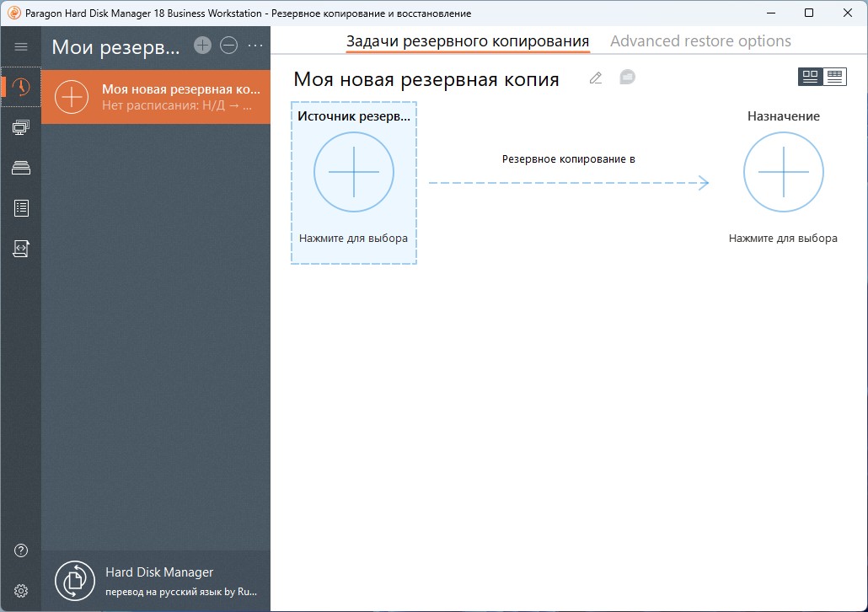Open settings gear icon
Image resolution: width=868 pixels, height=612 pixels.
click(21, 591)
